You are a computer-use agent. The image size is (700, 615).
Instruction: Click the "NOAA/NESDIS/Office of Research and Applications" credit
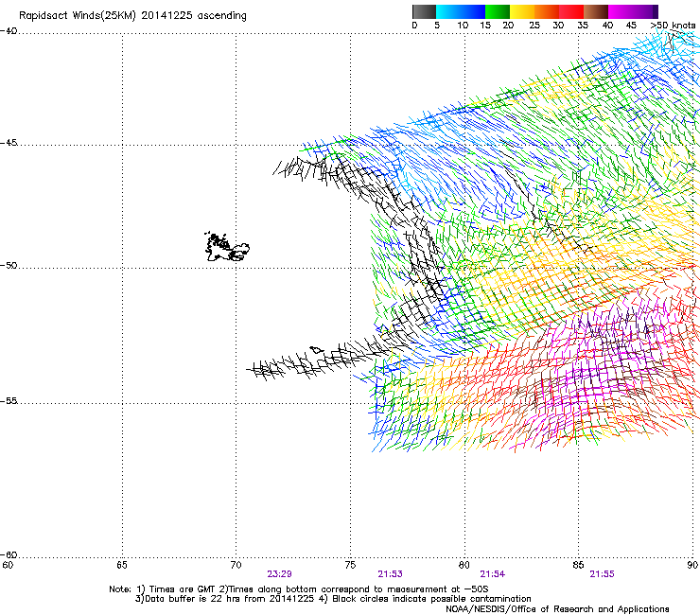557,609
